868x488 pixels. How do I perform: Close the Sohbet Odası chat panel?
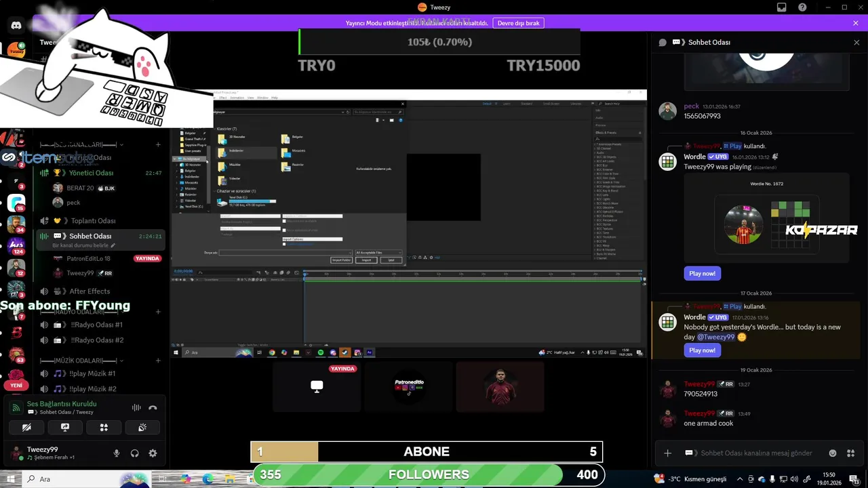coord(856,42)
